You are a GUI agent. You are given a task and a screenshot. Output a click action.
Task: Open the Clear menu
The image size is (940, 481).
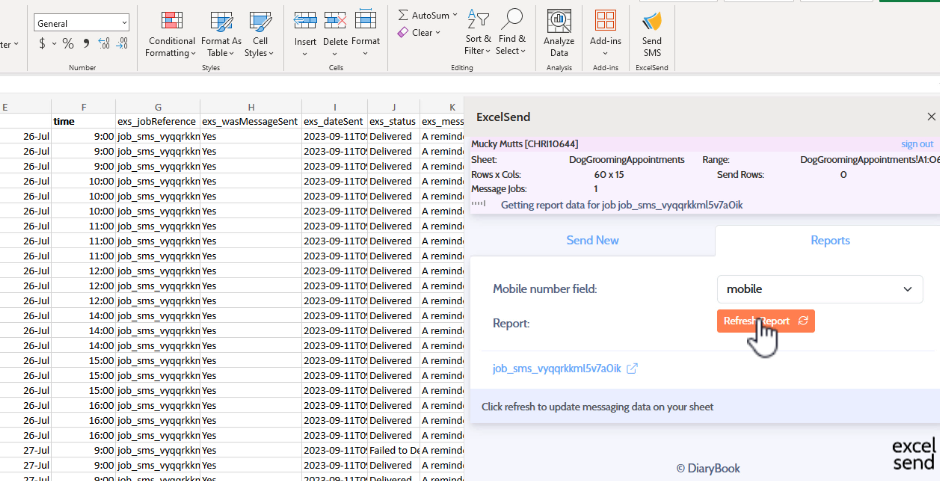point(419,32)
